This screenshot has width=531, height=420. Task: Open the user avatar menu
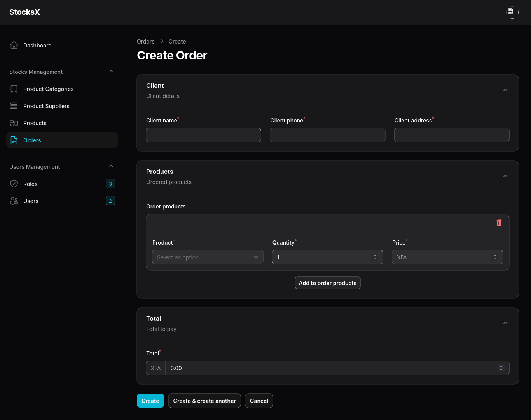point(512,12)
